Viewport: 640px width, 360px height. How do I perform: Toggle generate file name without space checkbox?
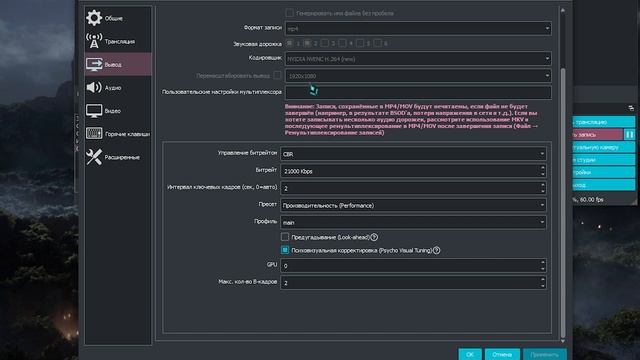coord(289,13)
